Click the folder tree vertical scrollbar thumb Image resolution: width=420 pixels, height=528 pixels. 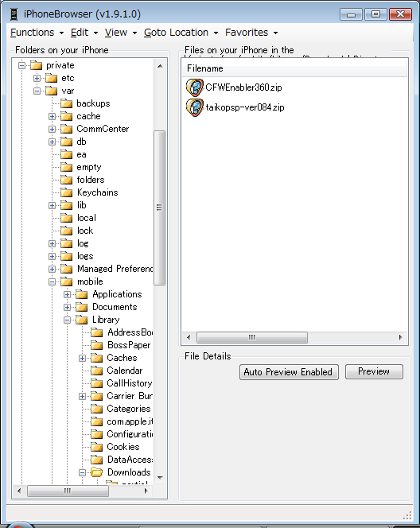click(x=160, y=208)
